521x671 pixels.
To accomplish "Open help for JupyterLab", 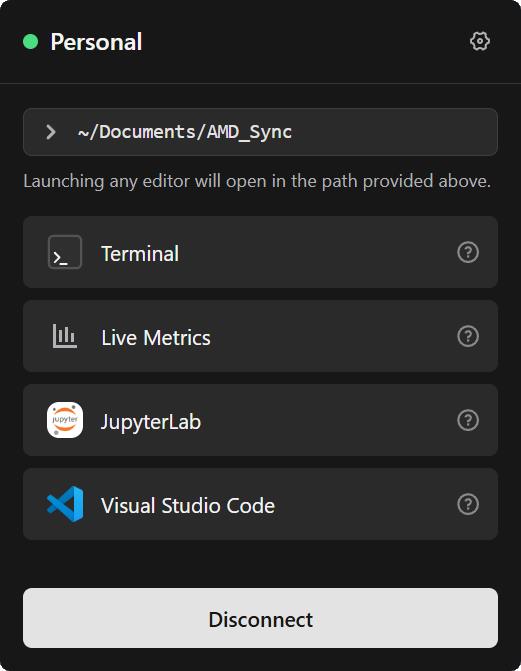I will pyautogui.click(x=468, y=420).
